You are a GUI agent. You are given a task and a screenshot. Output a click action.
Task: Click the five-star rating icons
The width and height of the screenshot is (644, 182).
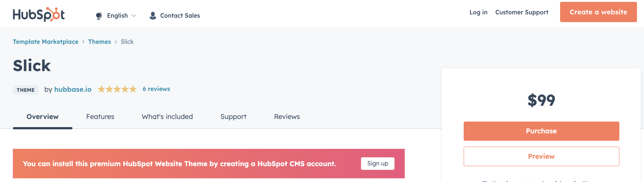pyautogui.click(x=117, y=89)
